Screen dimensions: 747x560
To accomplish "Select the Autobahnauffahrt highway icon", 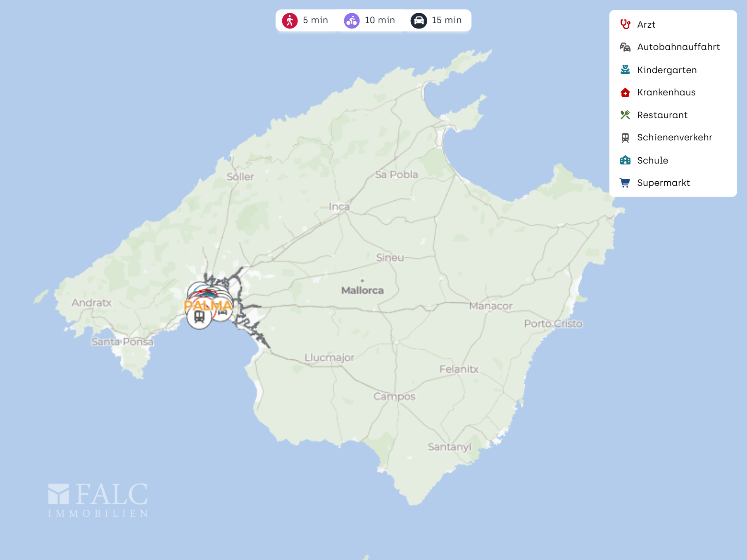I will [x=625, y=47].
